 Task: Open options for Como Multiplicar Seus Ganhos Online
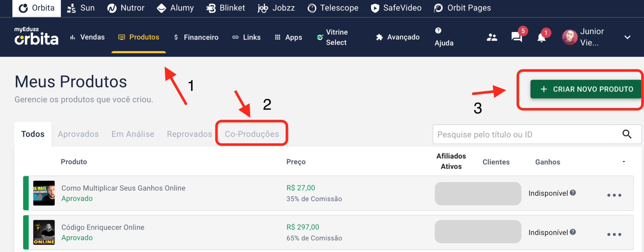click(614, 195)
